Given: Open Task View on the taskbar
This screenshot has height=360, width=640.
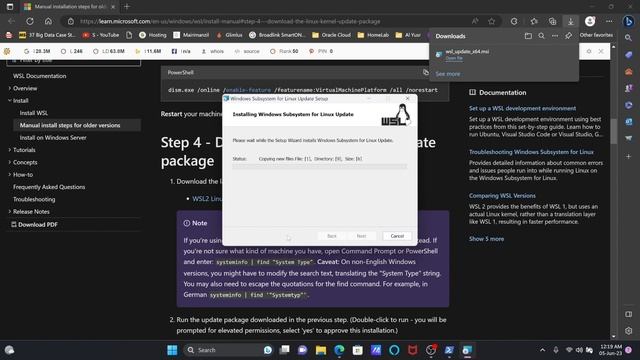Looking at the screenshot, I should tap(284, 350).
